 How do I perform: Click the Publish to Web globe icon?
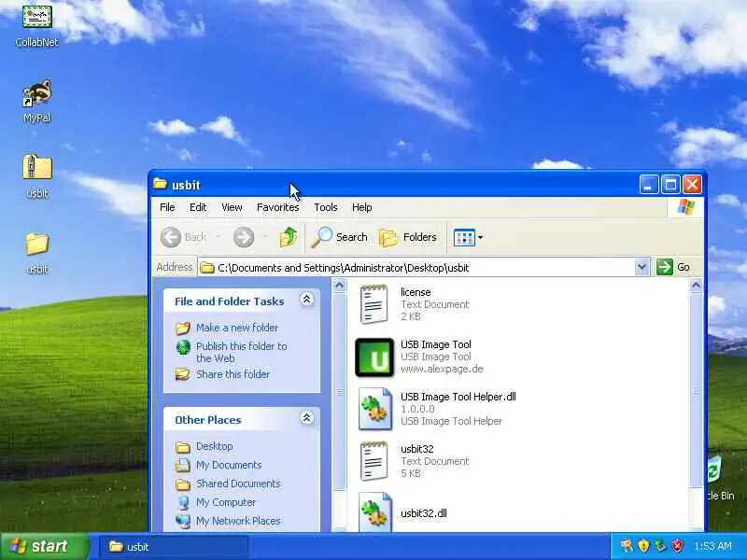(183, 347)
